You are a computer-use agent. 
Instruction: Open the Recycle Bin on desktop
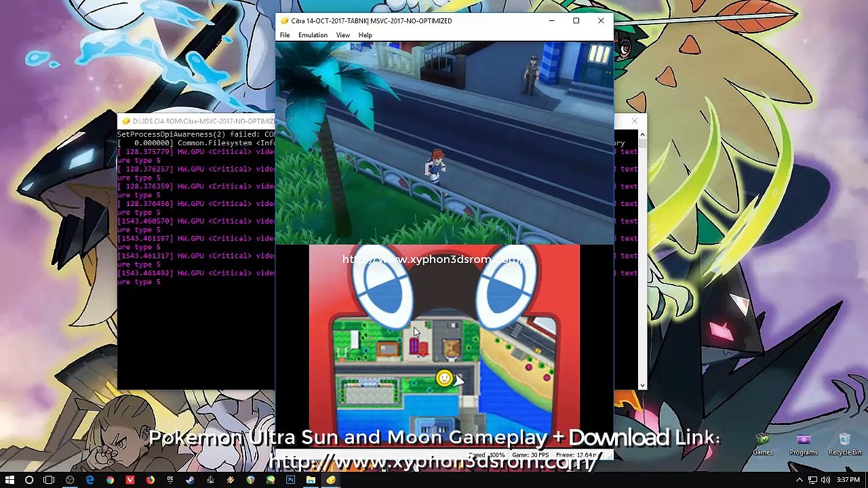click(x=844, y=445)
